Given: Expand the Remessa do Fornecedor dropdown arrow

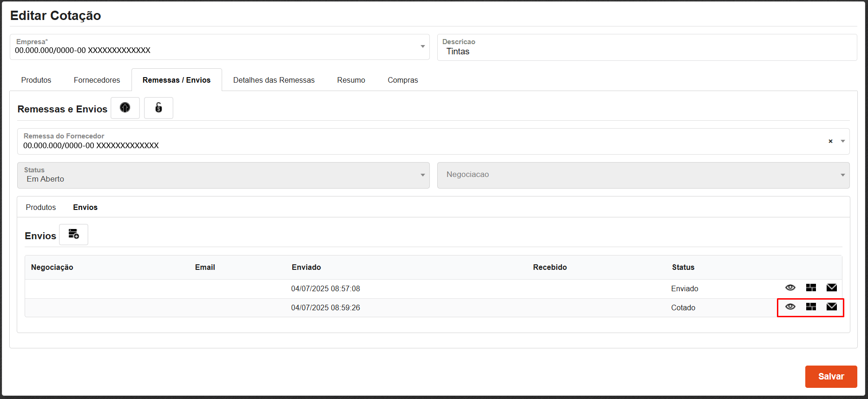Looking at the screenshot, I should tap(842, 141).
